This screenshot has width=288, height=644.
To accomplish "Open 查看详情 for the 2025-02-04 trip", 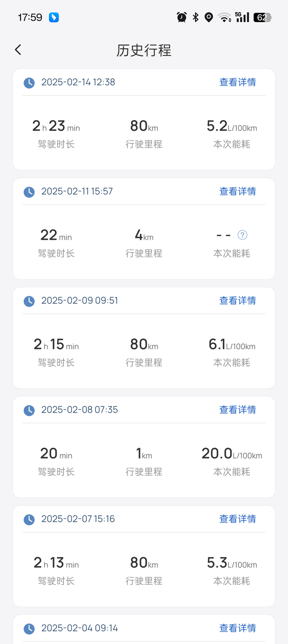I will point(238,628).
